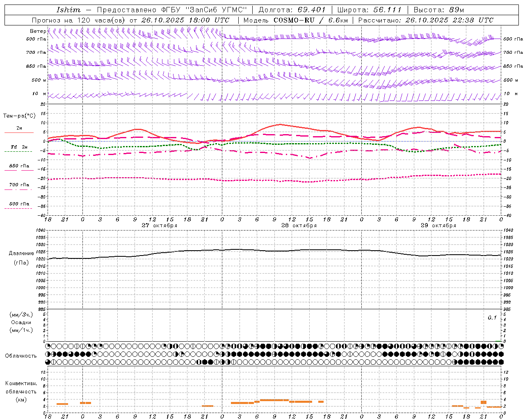Click the "Давление" pressure panel label
The image size is (525, 420).
tap(21, 253)
